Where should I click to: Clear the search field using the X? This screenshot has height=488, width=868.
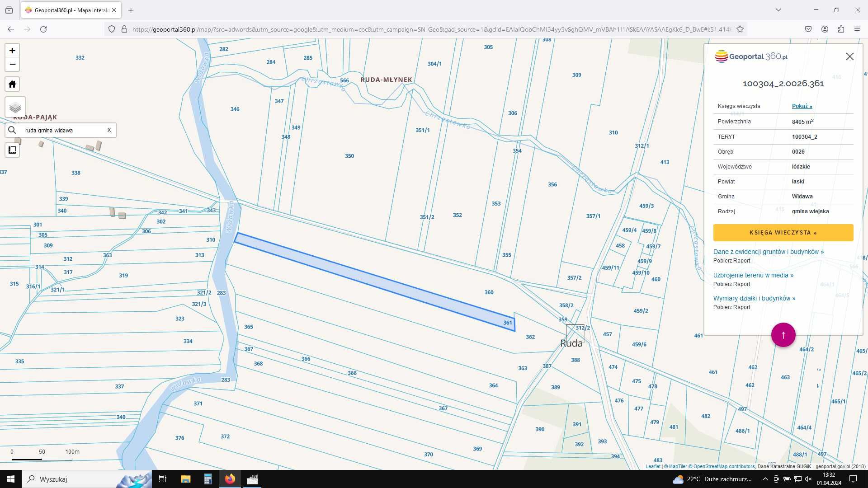[x=109, y=130]
